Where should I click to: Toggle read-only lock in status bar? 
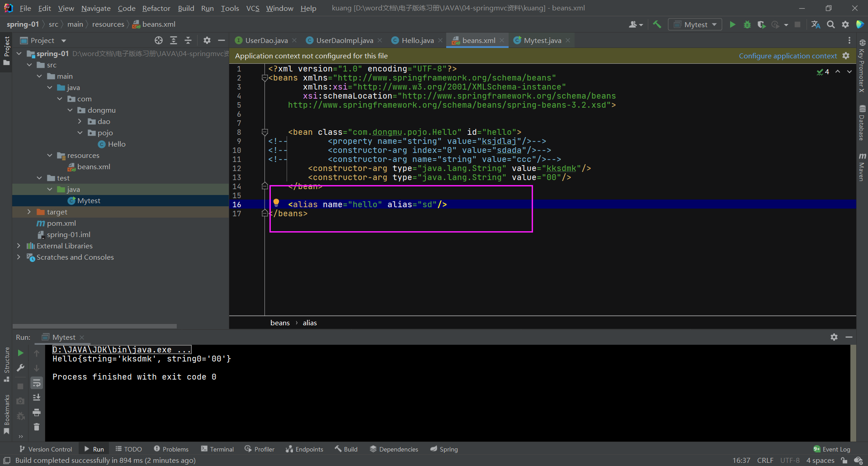tap(844, 461)
